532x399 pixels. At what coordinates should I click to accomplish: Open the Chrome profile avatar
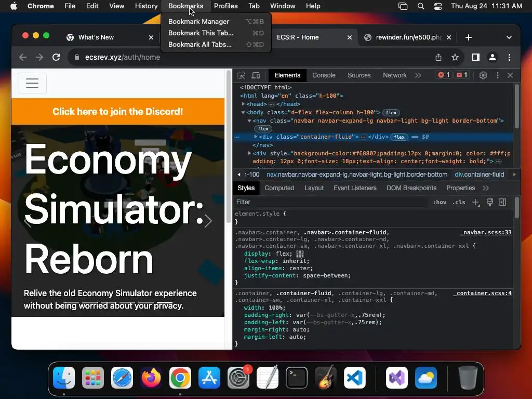(x=493, y=57)
